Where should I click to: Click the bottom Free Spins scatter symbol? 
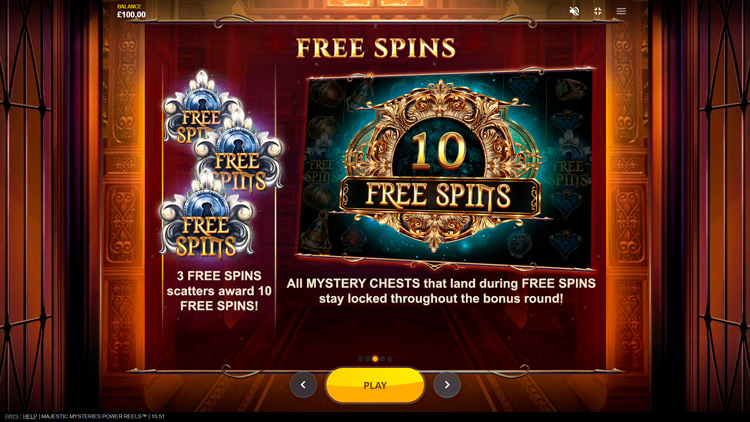[207, 220]
